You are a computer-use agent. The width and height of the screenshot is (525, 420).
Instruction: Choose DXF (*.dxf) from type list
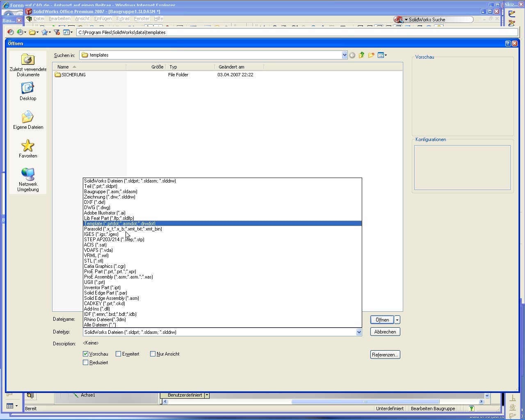(222, 202)
